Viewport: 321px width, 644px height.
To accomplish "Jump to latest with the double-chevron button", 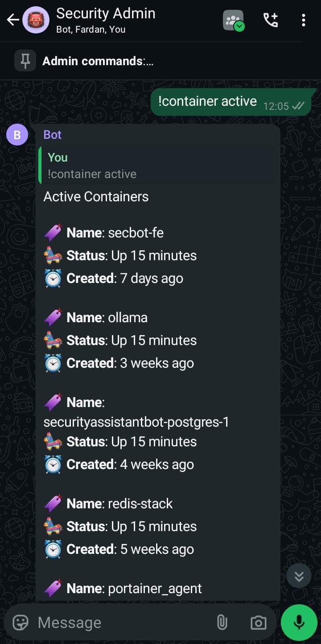I will [299, 576].
